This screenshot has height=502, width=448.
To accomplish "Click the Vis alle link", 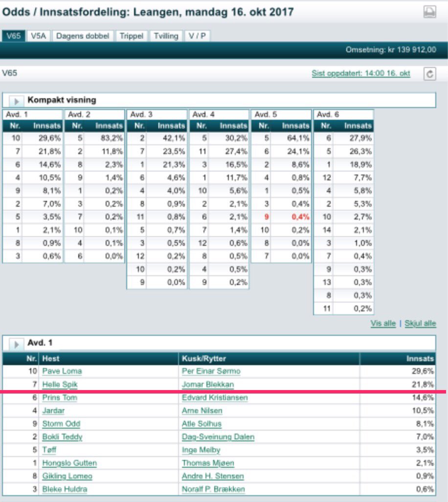I will [x=383, y=324].
